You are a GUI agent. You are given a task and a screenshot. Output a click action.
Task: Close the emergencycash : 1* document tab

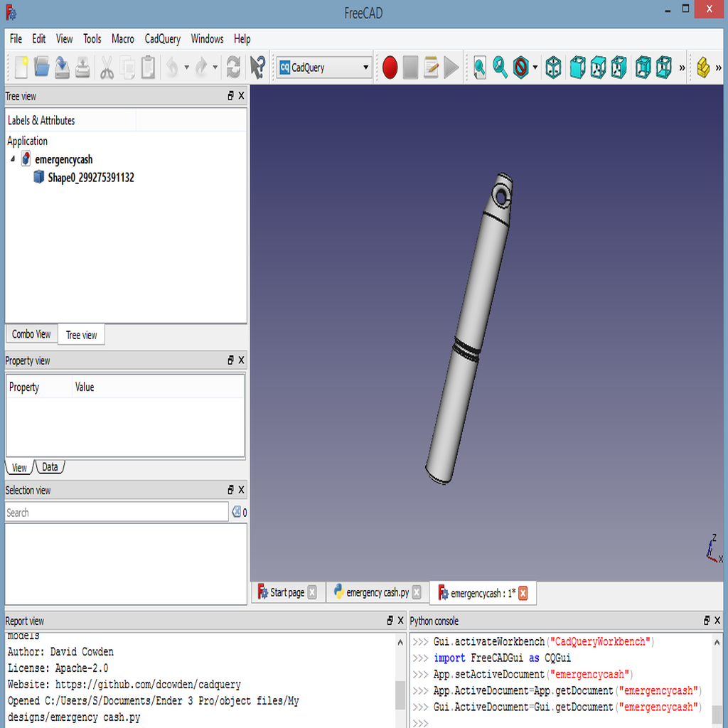pos(523,593)
